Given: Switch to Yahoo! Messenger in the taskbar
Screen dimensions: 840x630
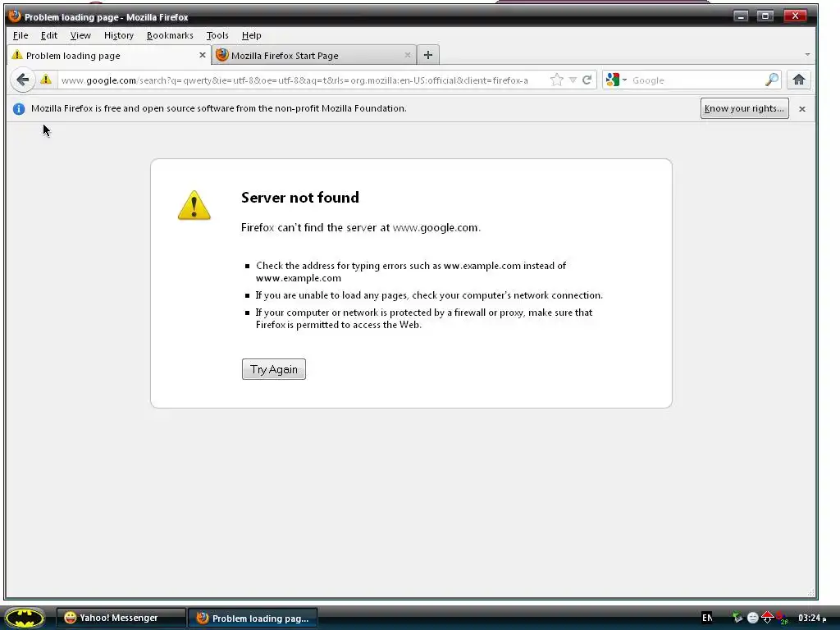Looking at the screenshot, I should [121, 618].
